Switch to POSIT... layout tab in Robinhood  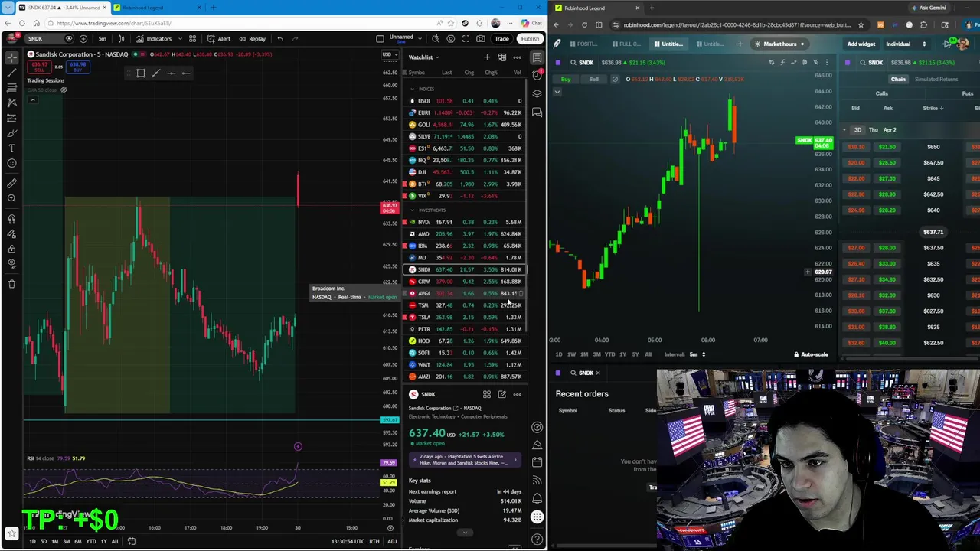click(584, 44)
